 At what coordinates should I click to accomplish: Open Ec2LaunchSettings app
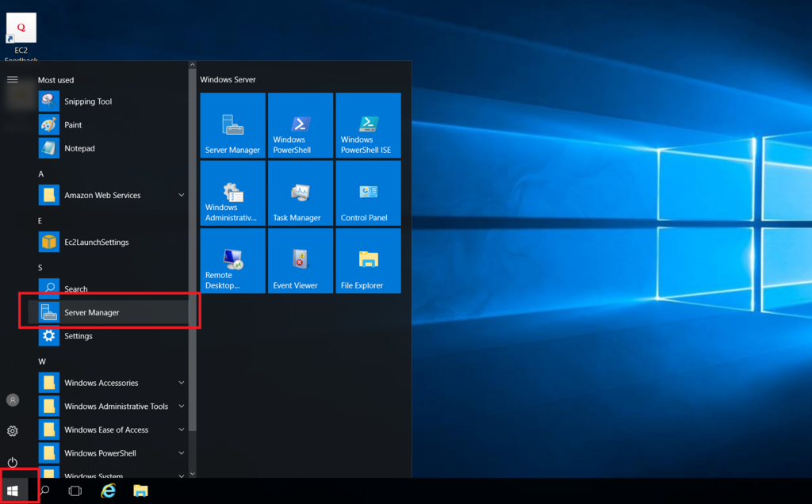108,242
